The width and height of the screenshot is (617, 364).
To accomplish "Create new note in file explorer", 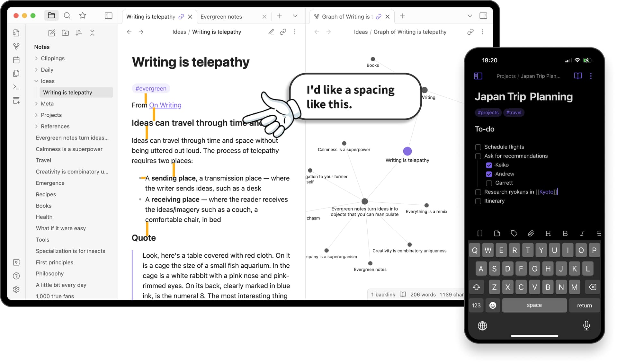I will point(52,33).
